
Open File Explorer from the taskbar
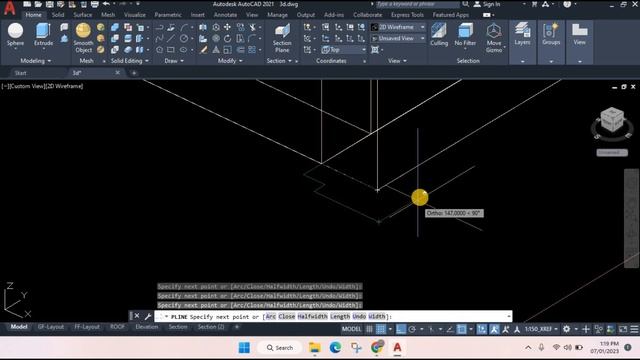315,347
